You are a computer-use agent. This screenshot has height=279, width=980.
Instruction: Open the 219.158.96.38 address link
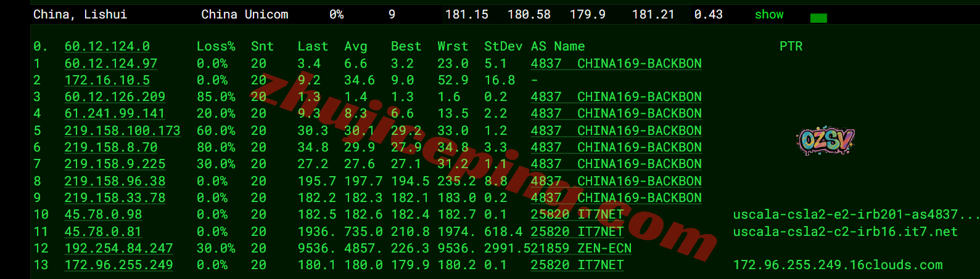click(x=115, y=181)
